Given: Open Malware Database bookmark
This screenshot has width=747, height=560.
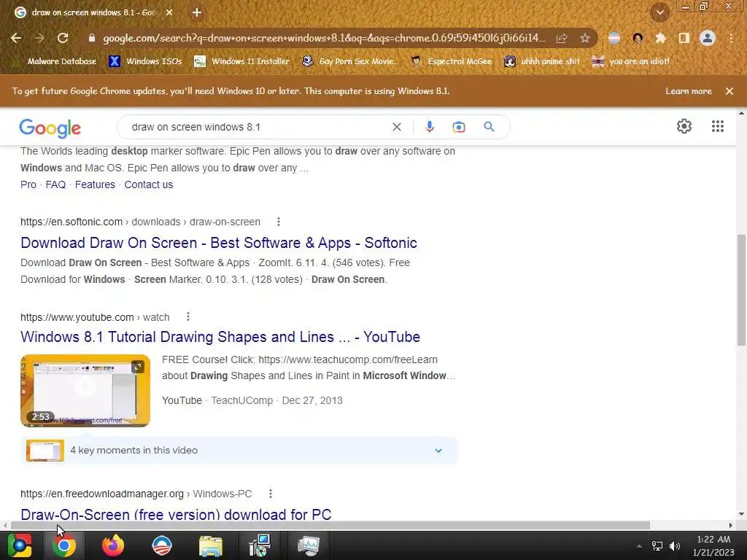Looking at the screenshot, I should (55, 61).
